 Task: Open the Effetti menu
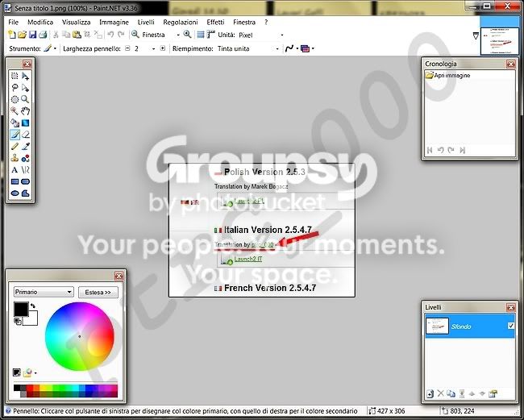215,22
